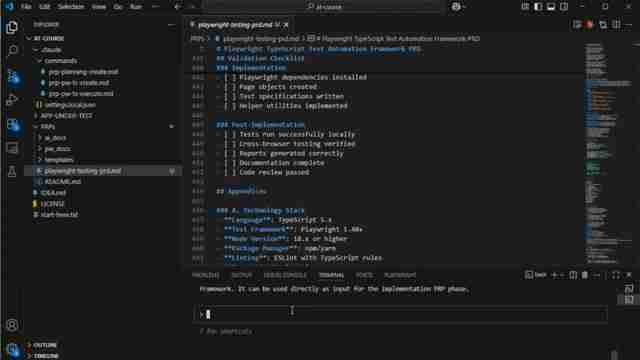Open the Source Control view
Image resolution: width=640 pixels, height=360 pixels.
coord(13,76)
